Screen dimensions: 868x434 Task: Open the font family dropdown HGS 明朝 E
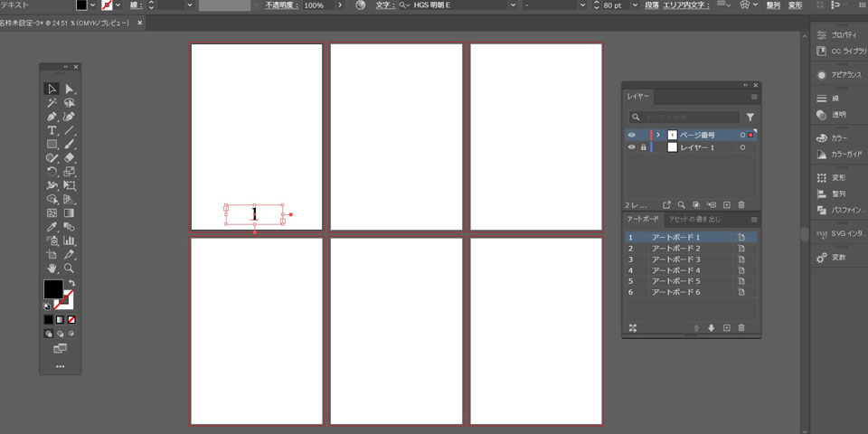[x=513, y=5]
